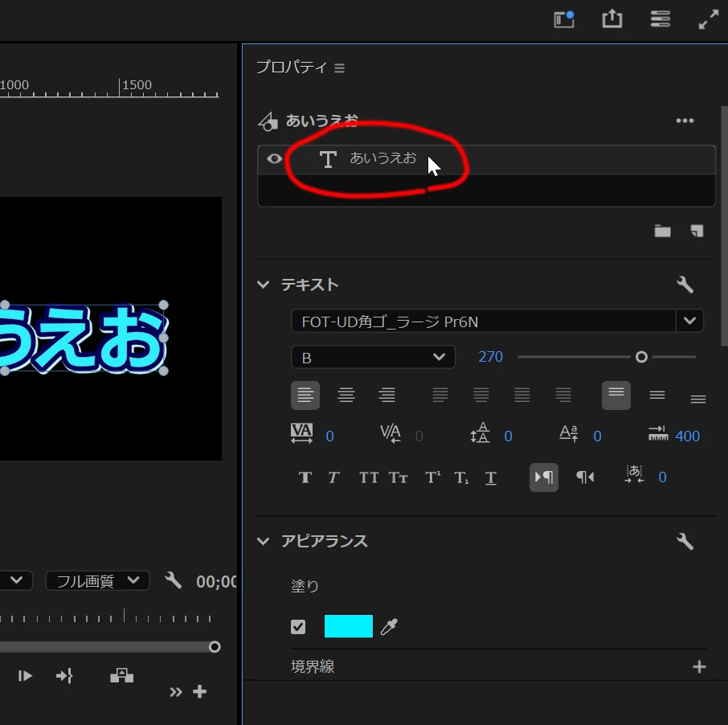Collapse the アピアランス section
This screenshot has height=725, width=728.
tap(264, 541)
